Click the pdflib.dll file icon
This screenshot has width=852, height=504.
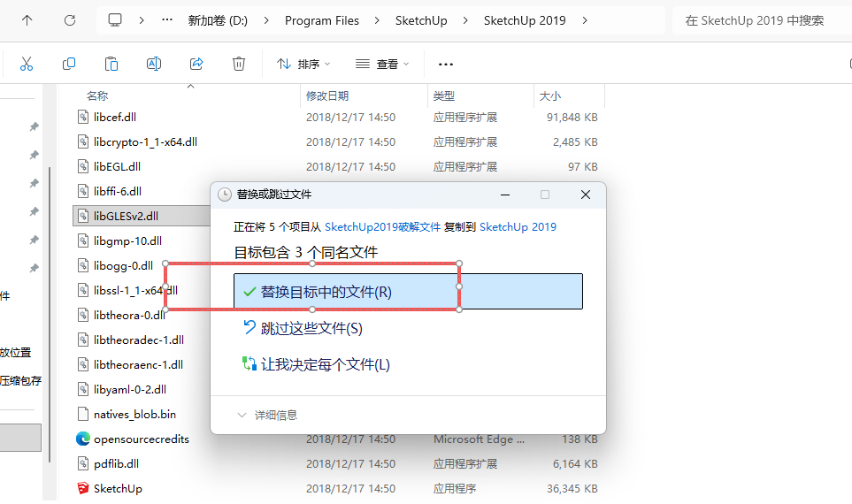tap(82, 464)
